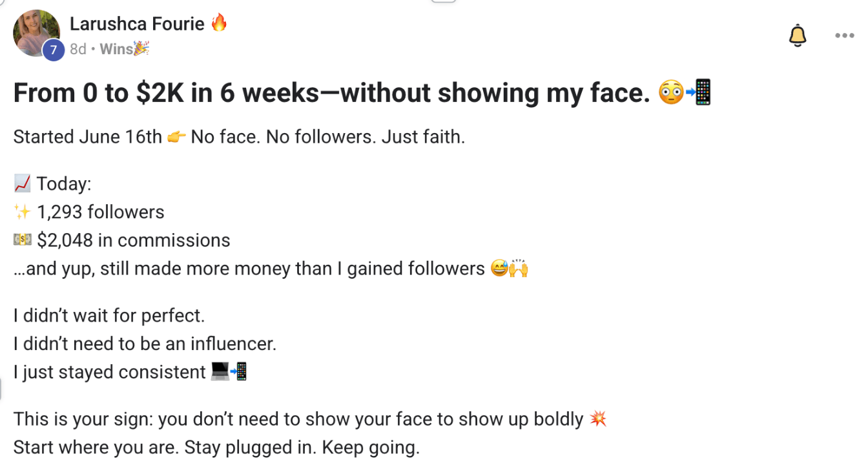868x474 pixels.
Task: Click the phone emoji ending the title
Action: coord(699,93)
